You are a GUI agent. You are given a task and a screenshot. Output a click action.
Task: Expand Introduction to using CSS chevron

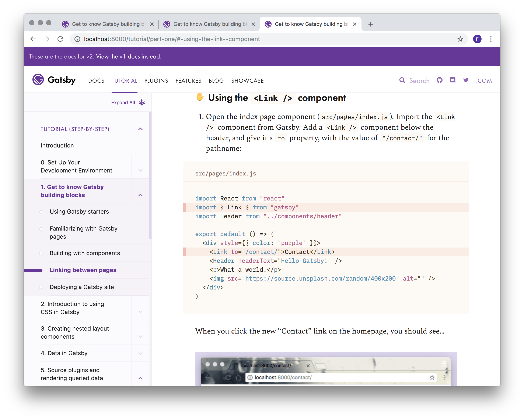[140, 312]
